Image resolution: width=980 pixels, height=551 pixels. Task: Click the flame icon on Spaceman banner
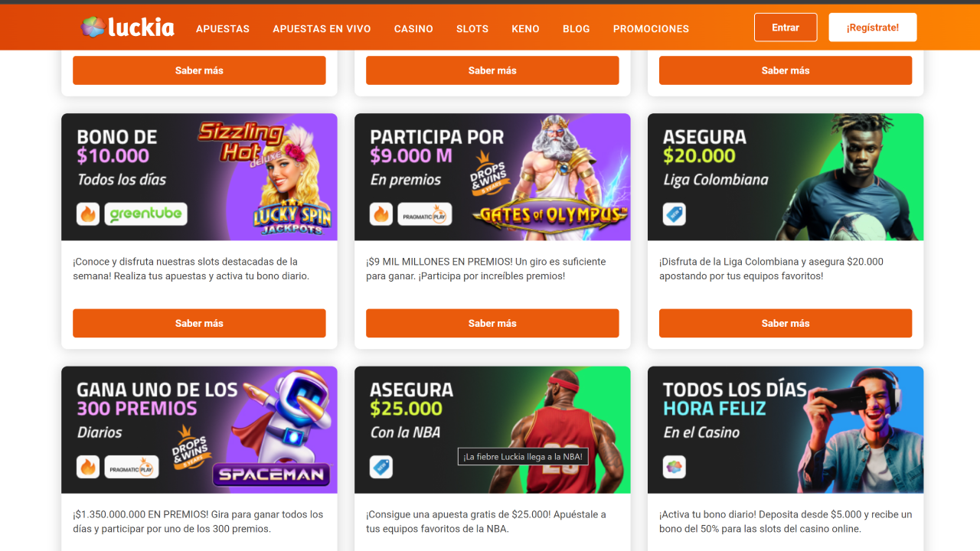point(88,467)
